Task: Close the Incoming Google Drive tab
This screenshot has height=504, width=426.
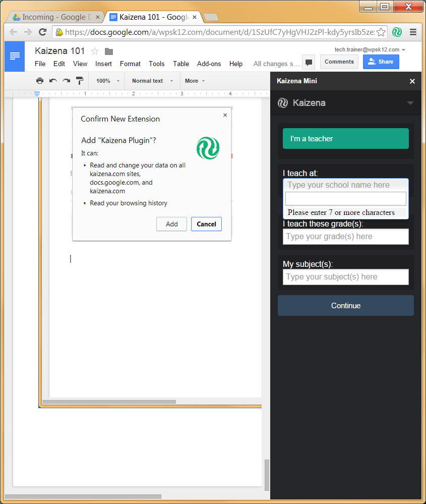Action: click(x=98, y=17)
